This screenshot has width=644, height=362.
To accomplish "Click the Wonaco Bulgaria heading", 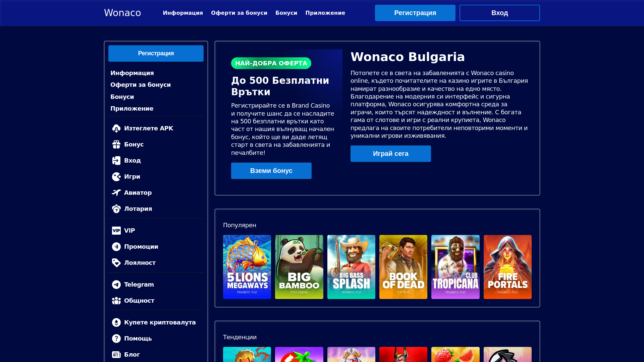I will [x=408, y=57].
